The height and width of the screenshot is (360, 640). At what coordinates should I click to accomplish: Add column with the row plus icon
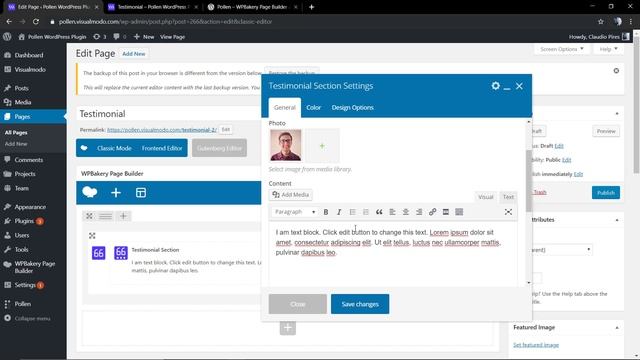coord(123,216)
